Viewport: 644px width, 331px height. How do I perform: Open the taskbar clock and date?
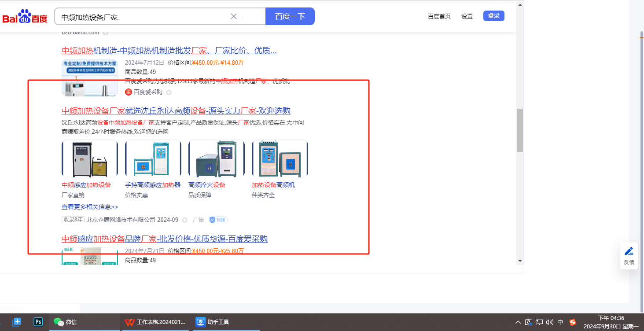pyautogui.click(x=611, y=322)
